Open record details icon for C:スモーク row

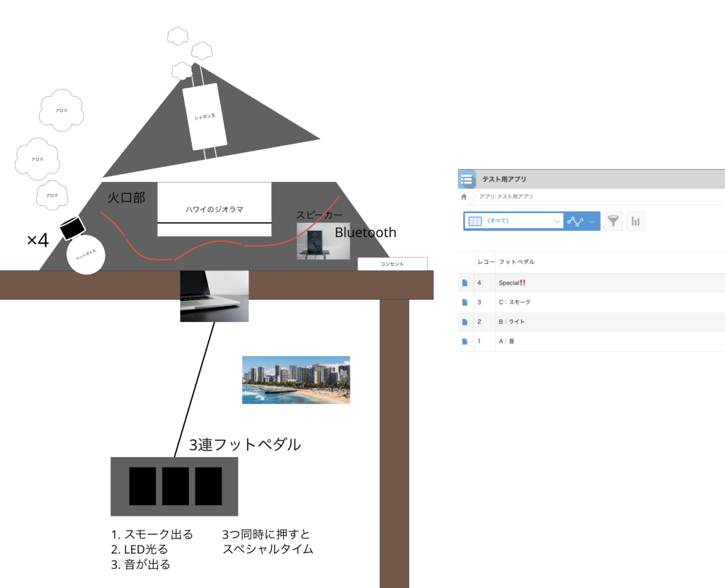[x=465, y=302]
